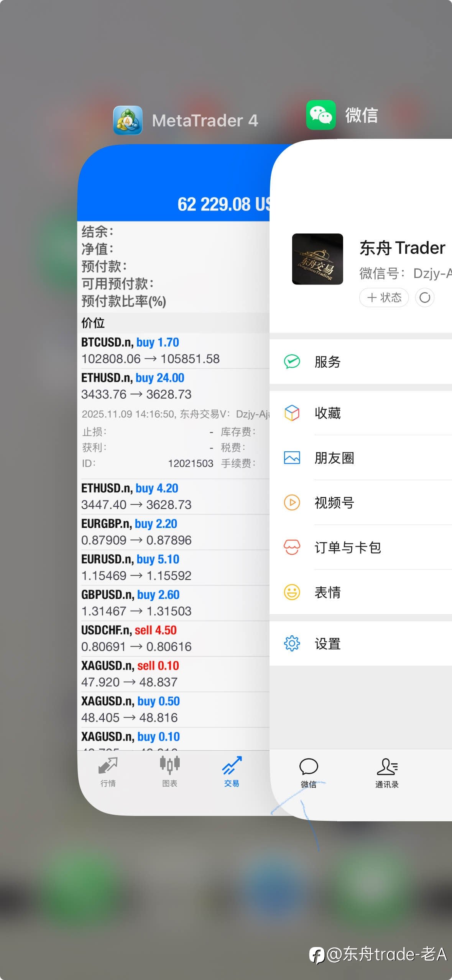Tap the 收藏 cube icon

tap(292, 413)
